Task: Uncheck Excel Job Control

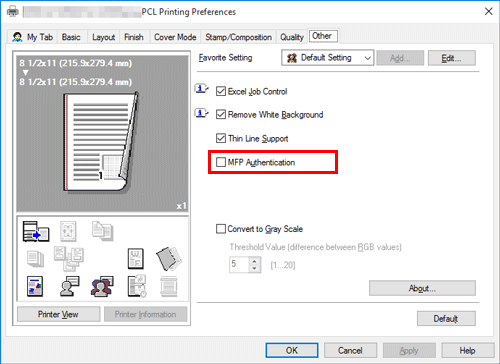Action: 221,91
